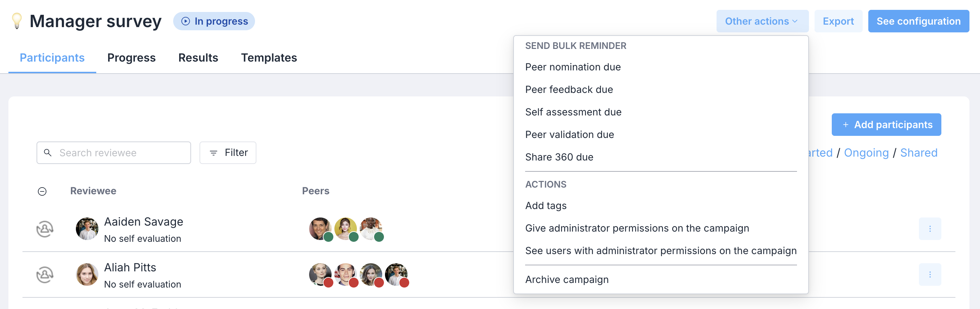Image resolution: width=980 pixels, height=309 pixels.
Task: Click Aliah Pitts' reviewer swap icon
Action: (x=45, y=275)
